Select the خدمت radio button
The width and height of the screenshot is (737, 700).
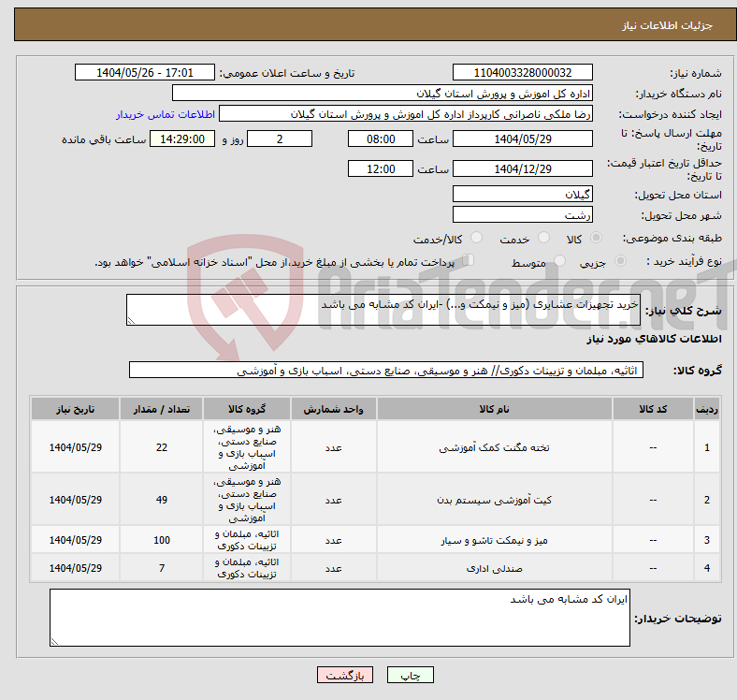point(543,238)
